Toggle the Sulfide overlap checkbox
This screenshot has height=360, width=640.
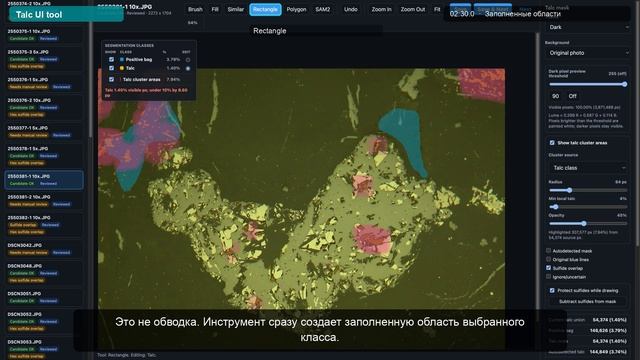(549, 268)
